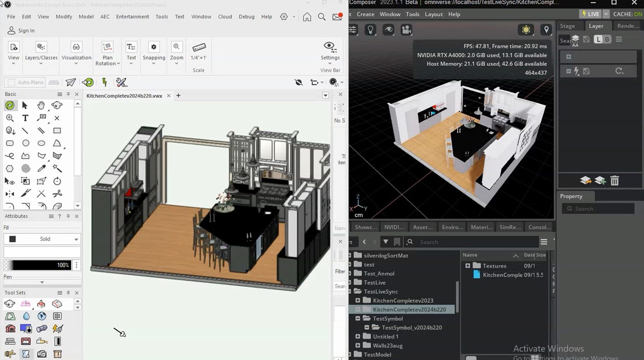644x360 pixels.
Task: Add a new document tab with plus
Action: 178,96
